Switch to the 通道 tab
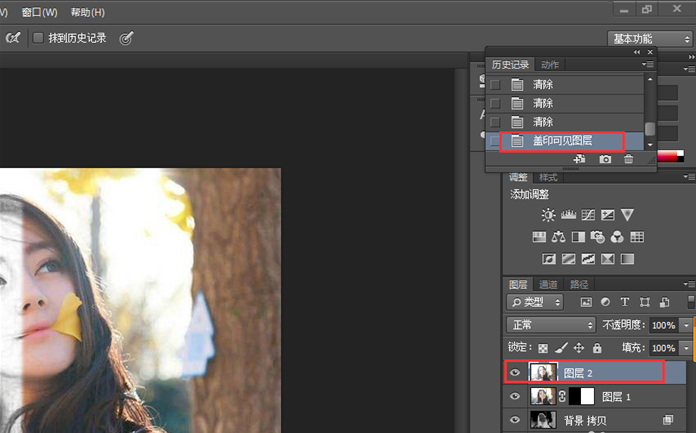The width and height of the screenshot is (696, 433). (x=548, y=285)
